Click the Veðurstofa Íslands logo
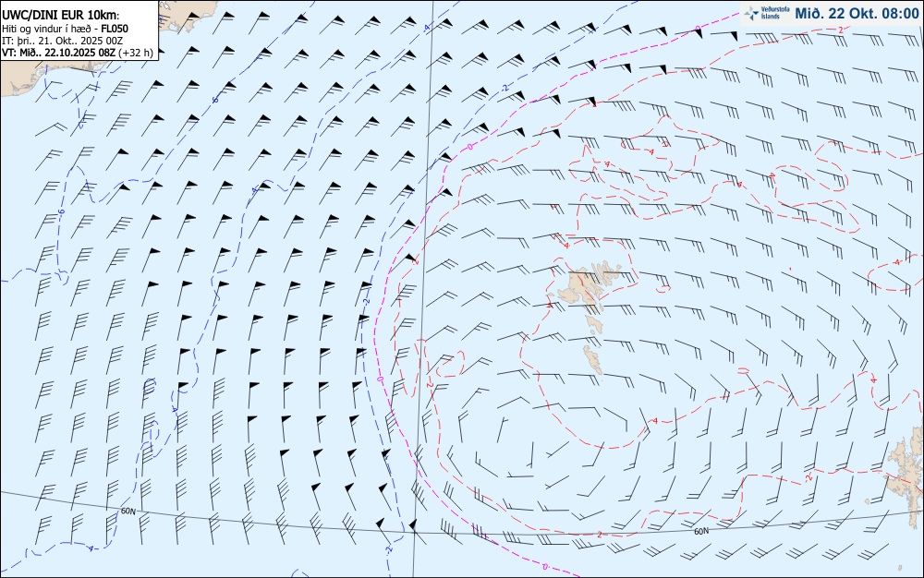Viewport: 924px width, 578px height. point(767,13)
